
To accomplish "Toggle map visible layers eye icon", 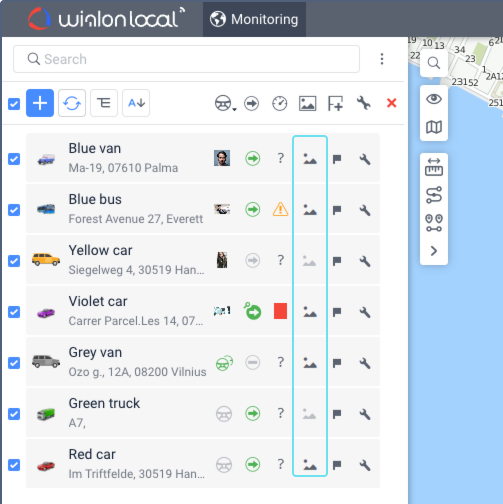I will pos(434,99).
